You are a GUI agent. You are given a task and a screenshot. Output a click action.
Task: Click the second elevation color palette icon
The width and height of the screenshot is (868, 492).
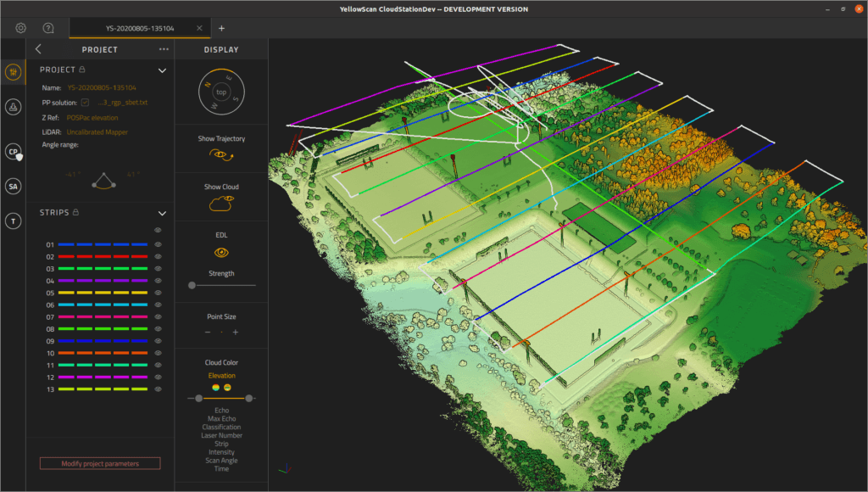tap(227, 388)
